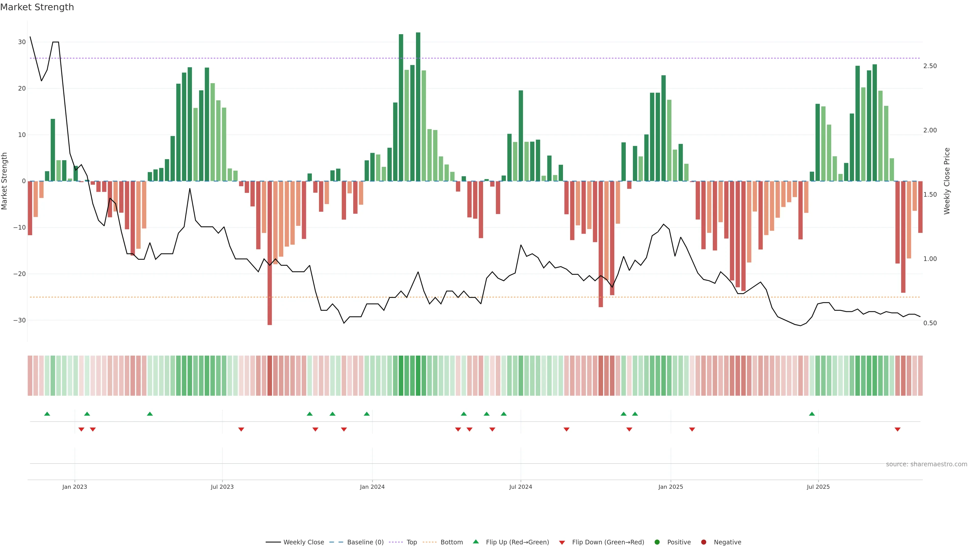Click the green Positive circle in the legend
The height and width of the screenshot is (551, 980).
pyautogui.click(x=657, y=542)
